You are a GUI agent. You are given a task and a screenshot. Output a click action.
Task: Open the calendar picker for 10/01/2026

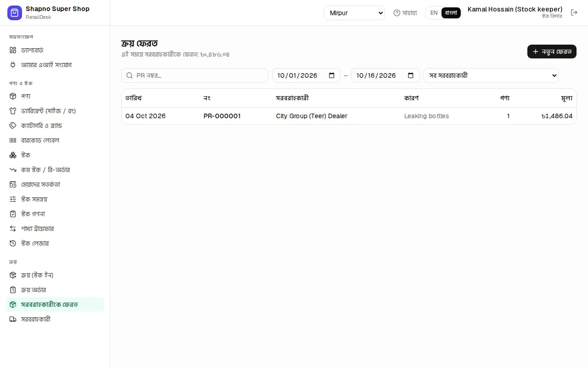coord(332,75)
